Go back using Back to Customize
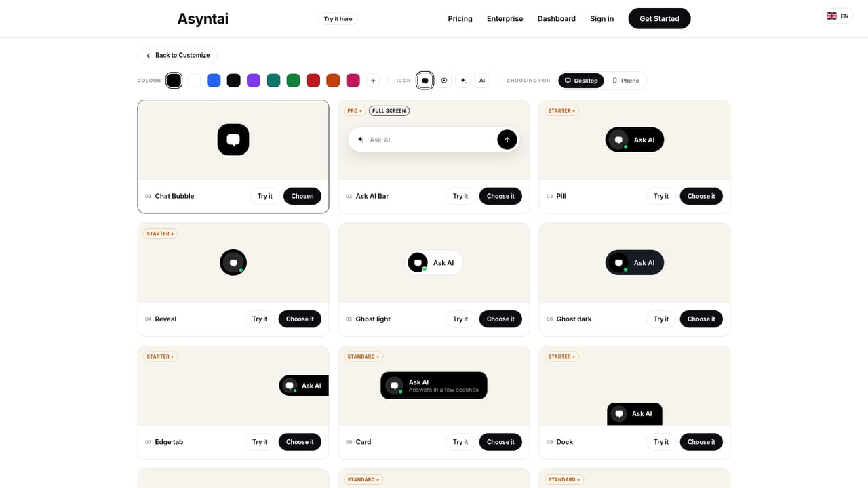 (177, 55)
